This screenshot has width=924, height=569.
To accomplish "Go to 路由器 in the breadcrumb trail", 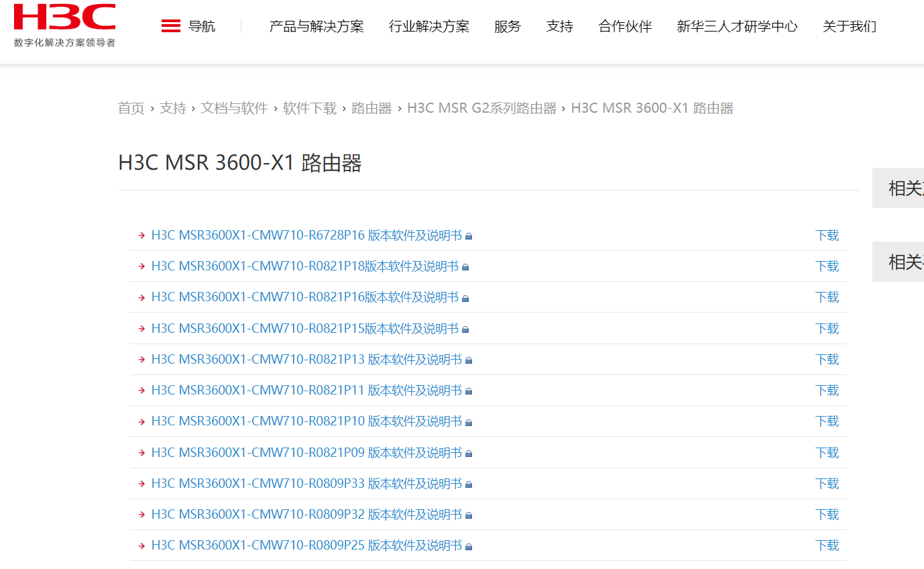I will tap(372, 108).
